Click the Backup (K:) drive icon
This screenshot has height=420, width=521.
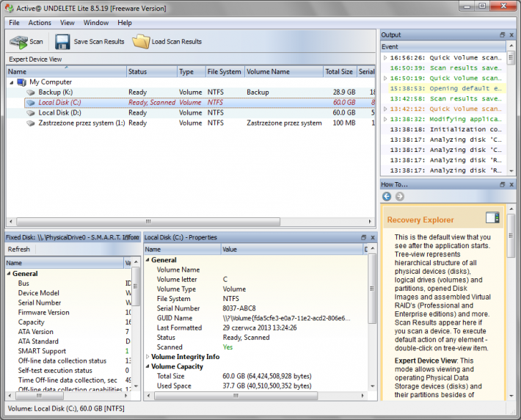31,93
